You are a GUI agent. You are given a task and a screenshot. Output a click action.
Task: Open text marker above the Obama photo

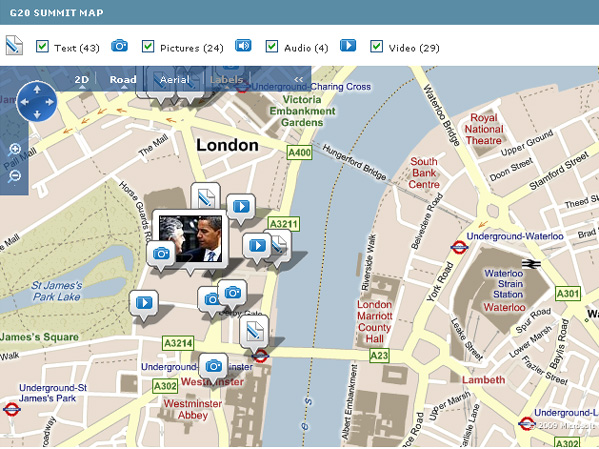coord(206,196)
